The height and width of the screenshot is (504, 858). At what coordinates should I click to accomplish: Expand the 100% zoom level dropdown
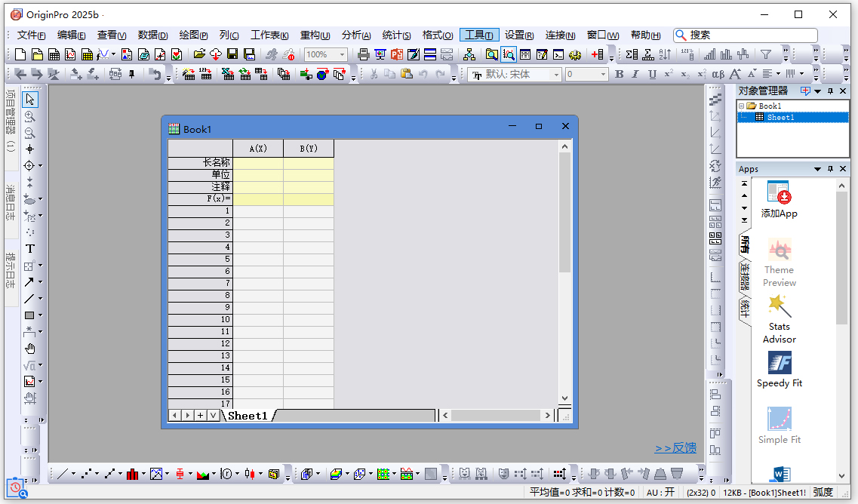tap(342, 54)
